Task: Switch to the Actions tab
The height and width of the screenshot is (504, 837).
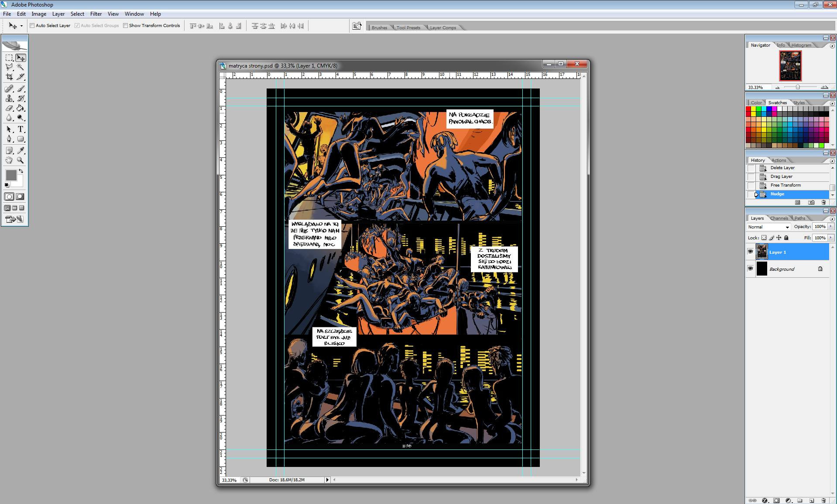Action: point(779,160)
